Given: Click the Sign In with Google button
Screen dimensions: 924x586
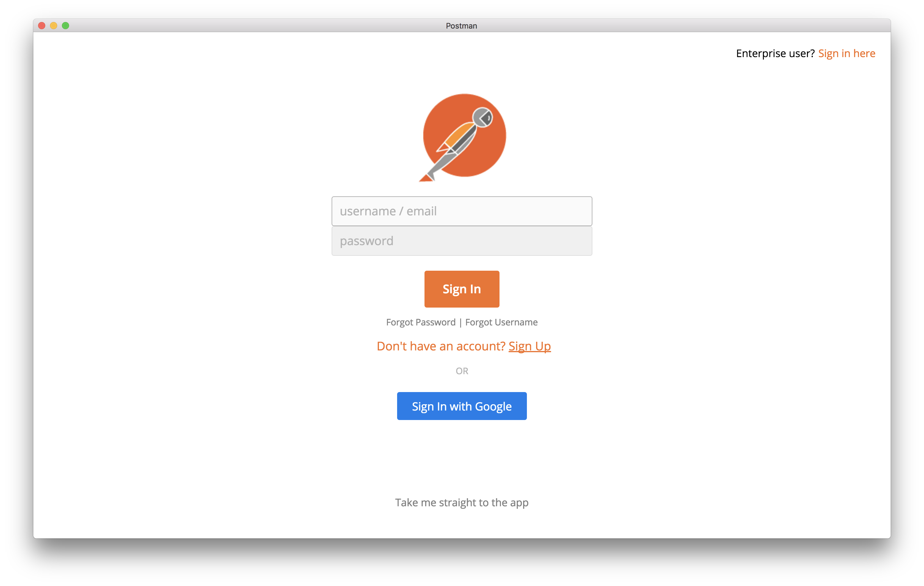Looking at the screenshot, I should (x=462, y=406).
